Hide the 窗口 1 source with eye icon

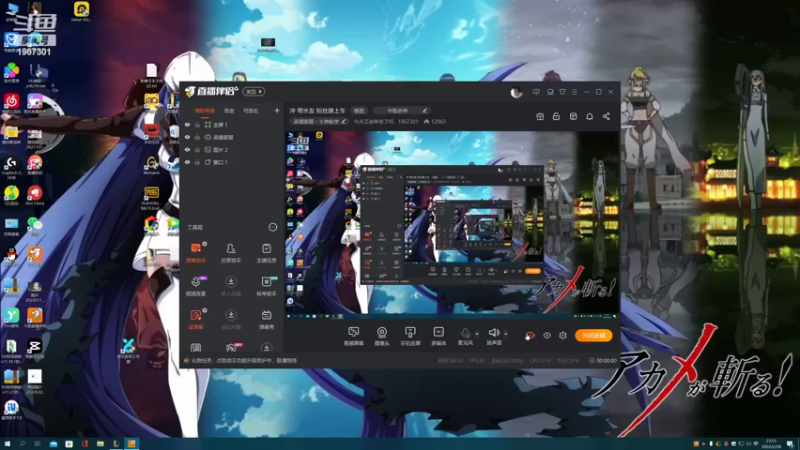[x=187, y=162]
